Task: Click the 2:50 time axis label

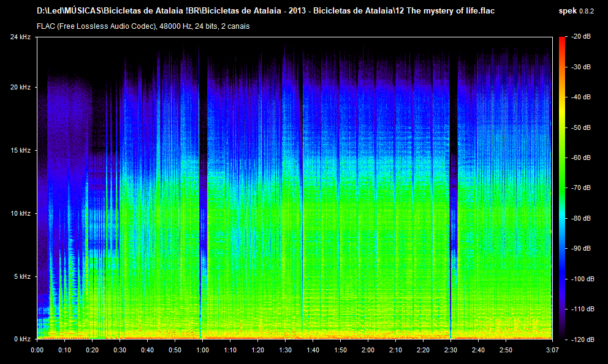Action: click(506, 350)
